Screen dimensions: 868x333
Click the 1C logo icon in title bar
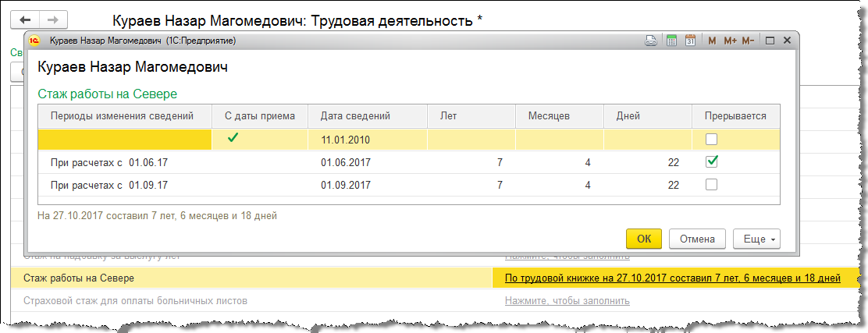34,41
